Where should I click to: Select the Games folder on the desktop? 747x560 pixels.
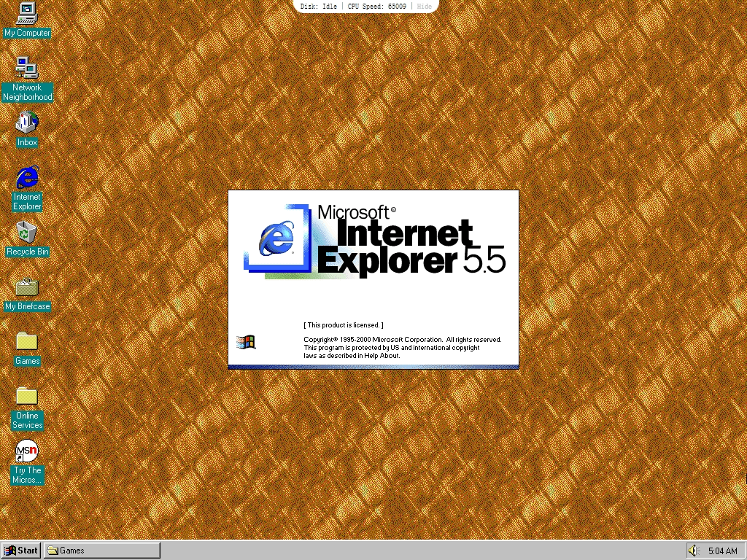(27, 341)
